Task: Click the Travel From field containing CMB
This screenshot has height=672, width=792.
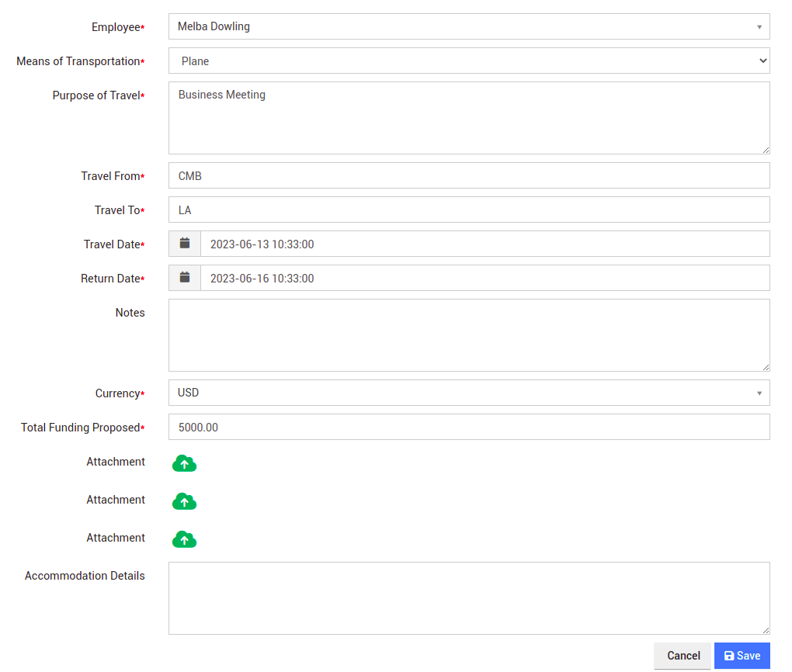Action: click(469, 175)
